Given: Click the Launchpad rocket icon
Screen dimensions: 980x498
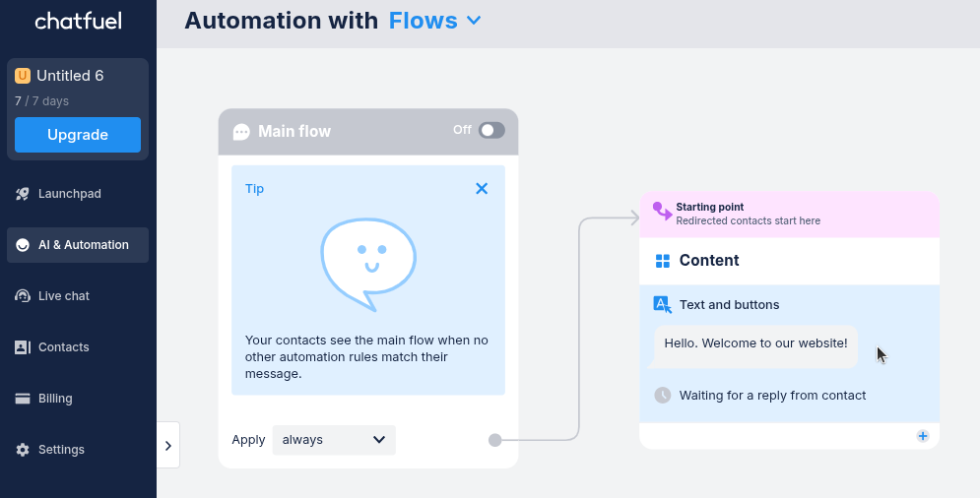Looking at the screenshot, I should 23,194.
